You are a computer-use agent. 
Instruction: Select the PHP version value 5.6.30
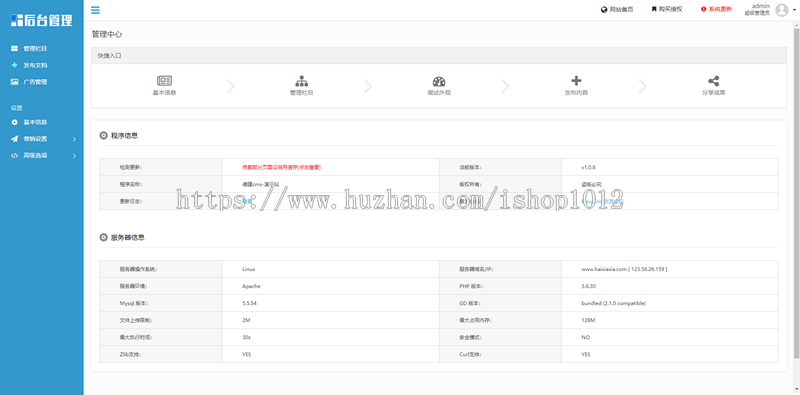tap(589, 286)
